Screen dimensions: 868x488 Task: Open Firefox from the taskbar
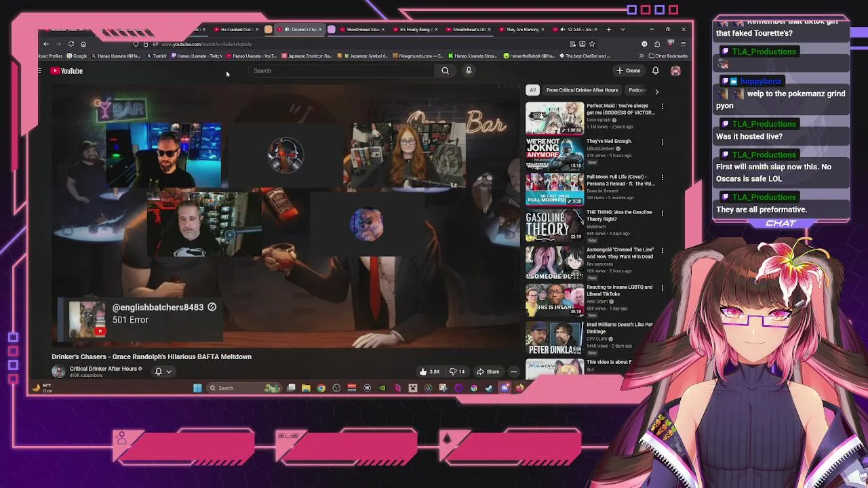coord(519,388)
